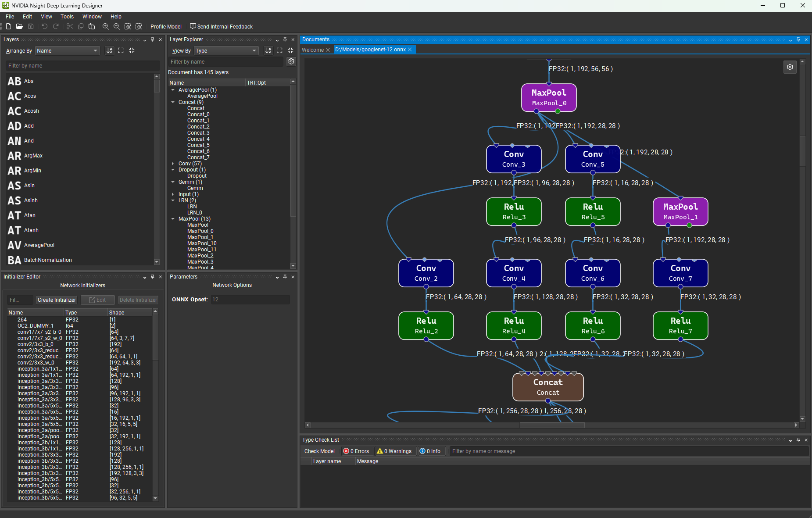Sort Layer Explorer entries alphabetically
Image resolution: width=812 pixels, height=518 pixels.
(x=268, y=50)
